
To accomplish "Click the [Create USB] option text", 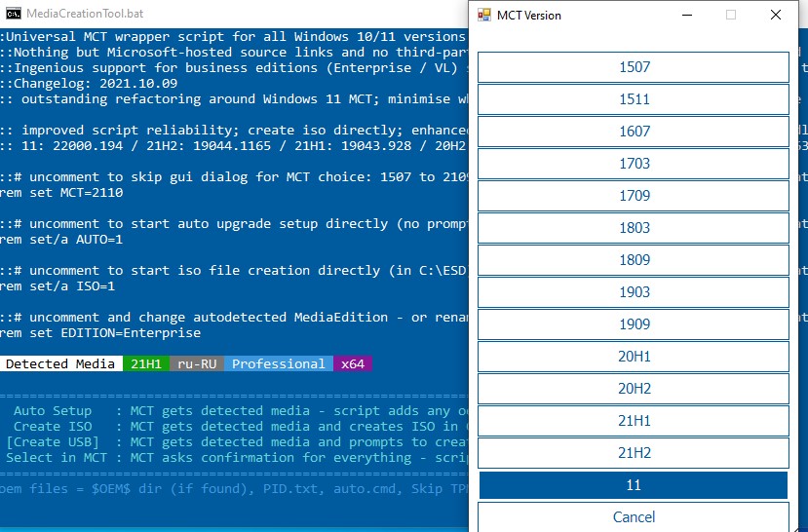I will [53, 442].
